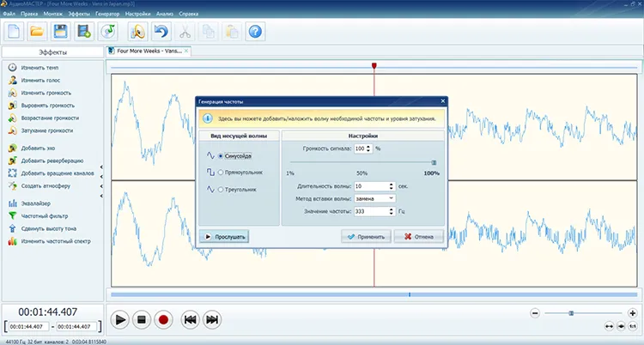The width and height of the screenshot is (644, 345).
Task: Open help with the blue question mark
Action: coord(255,31)
